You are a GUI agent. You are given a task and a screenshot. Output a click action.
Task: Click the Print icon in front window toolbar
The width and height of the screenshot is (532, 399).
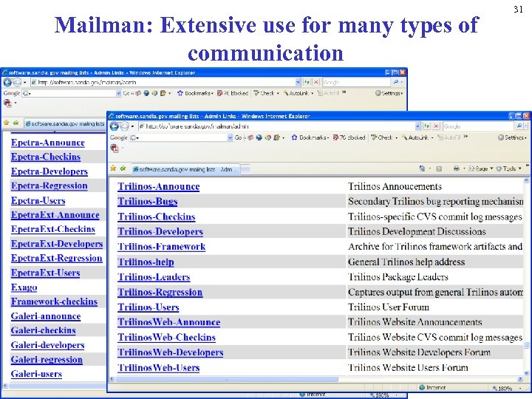pos(457,168)
